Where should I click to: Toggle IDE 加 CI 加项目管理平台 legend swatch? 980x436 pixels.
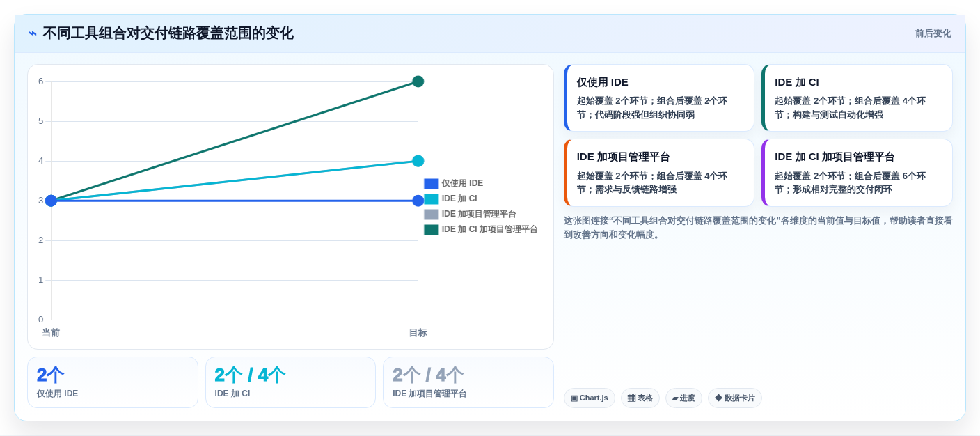(x=432, y=230)
